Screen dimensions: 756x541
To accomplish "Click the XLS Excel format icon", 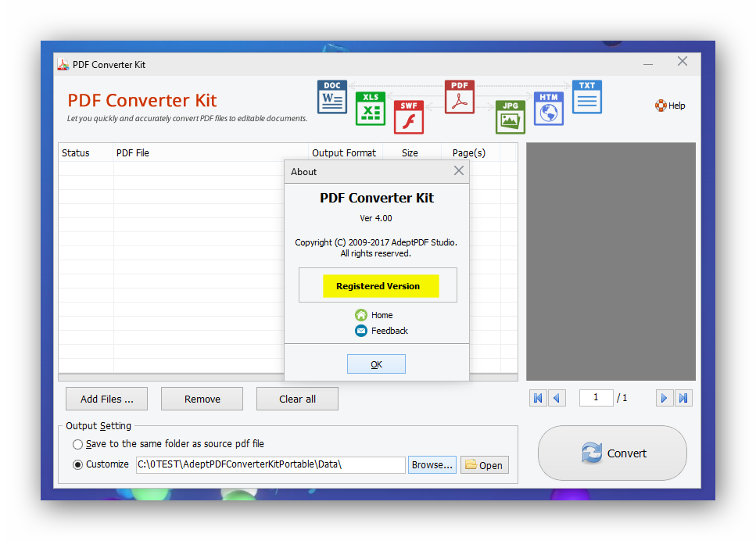I will click(x=371, y=109).
